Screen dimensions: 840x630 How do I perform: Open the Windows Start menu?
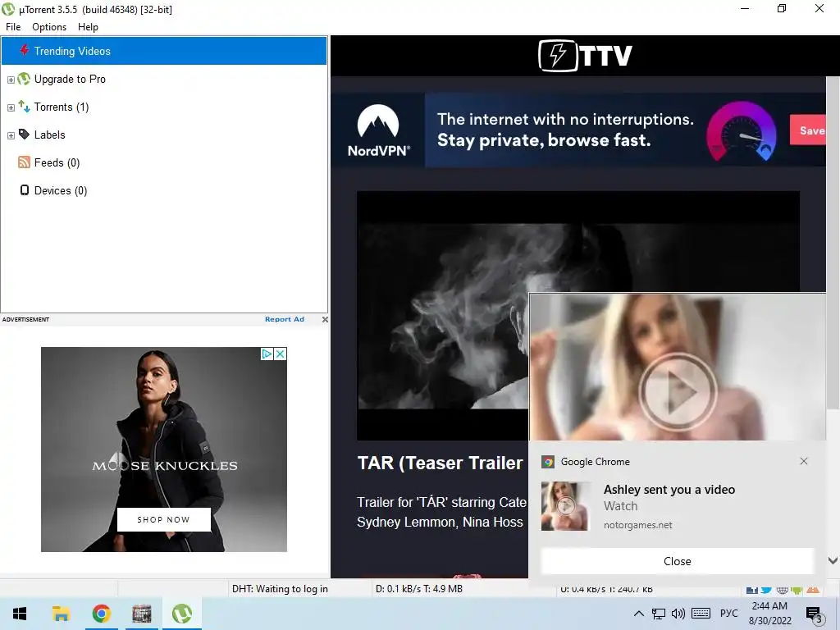coord(20,614)
